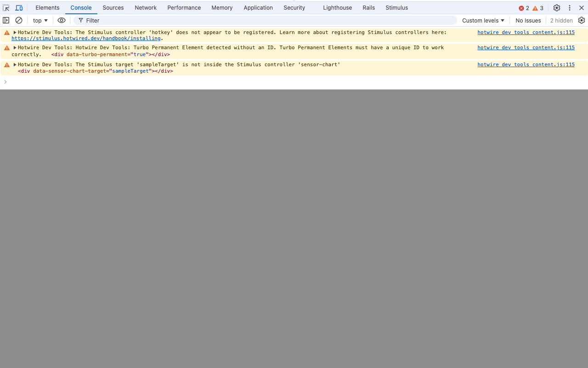
Task: Click the warning count indicator
Action: (x=537, y=8)
